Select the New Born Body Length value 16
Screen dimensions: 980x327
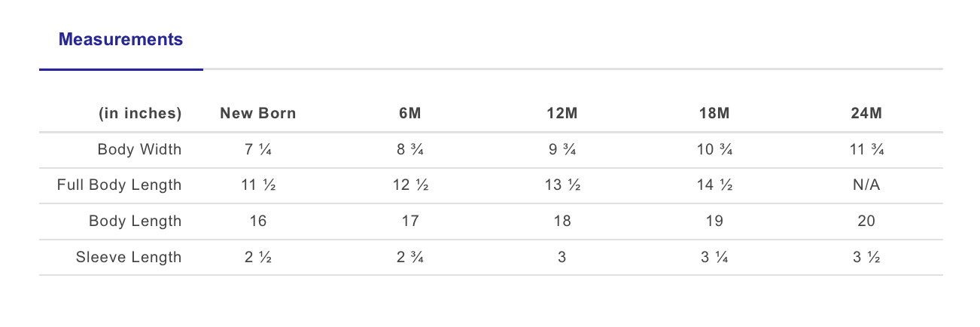pyautogui.click(x=257, y=221)
